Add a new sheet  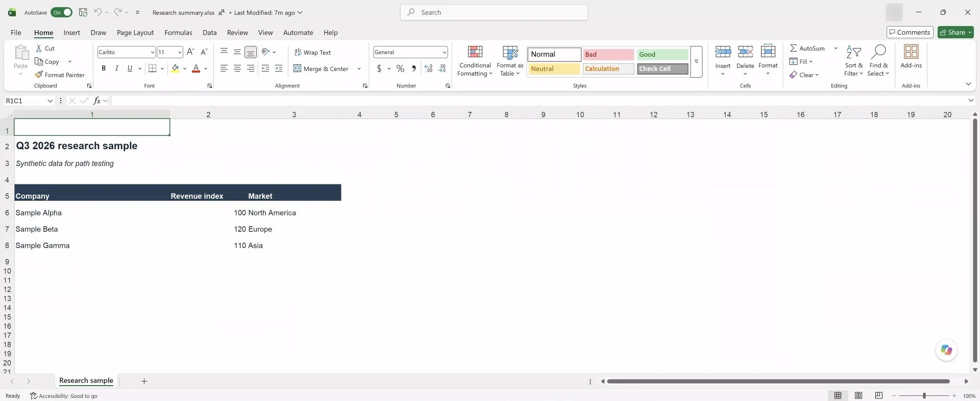point(144,381)
